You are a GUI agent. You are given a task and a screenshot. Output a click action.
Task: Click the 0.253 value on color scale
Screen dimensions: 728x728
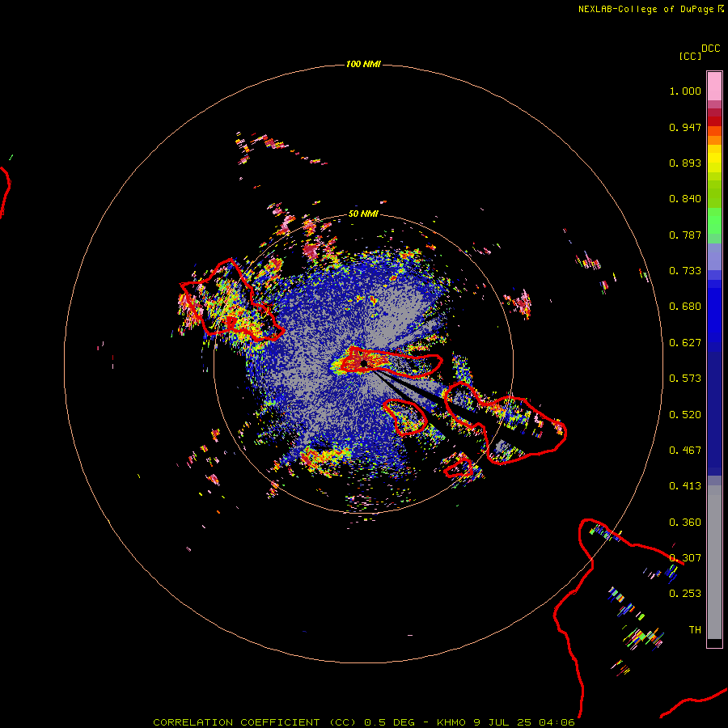685,594
